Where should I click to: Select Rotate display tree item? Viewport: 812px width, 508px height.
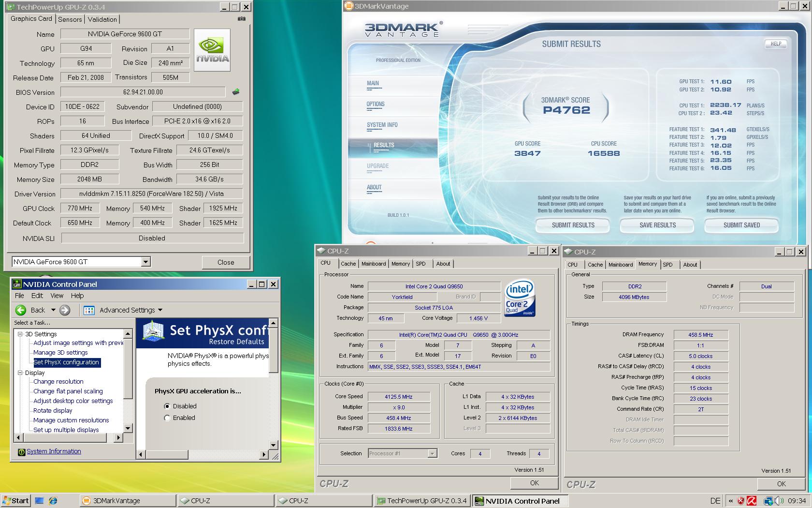53,411
